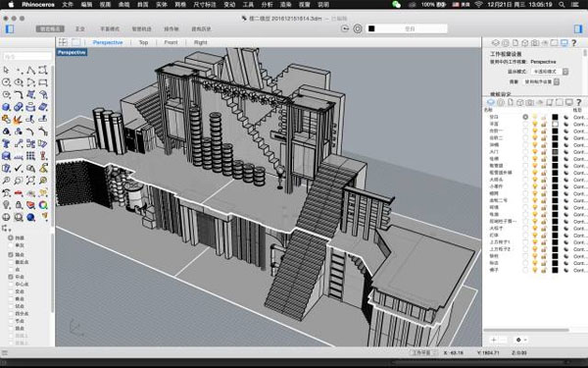Viewport: 588px width, 368px height.
Task: Choose the polyline drawing tool
Action: coord(30,71)
